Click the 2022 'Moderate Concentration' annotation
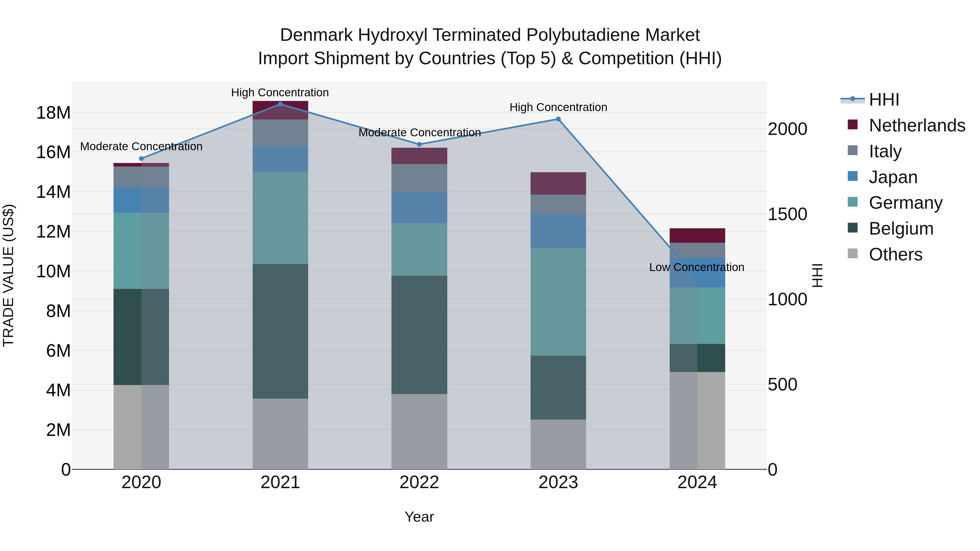 click(x=419, y=133)
